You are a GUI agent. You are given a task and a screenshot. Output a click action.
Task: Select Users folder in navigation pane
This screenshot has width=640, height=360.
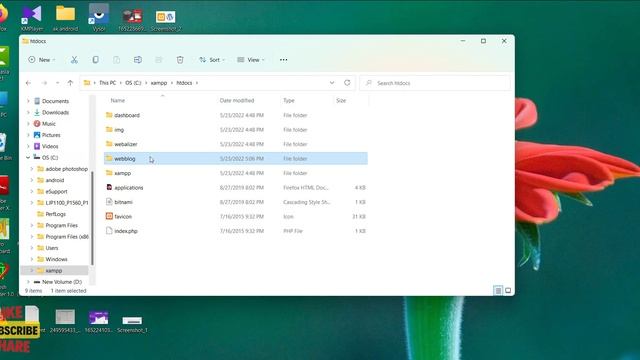52,248
